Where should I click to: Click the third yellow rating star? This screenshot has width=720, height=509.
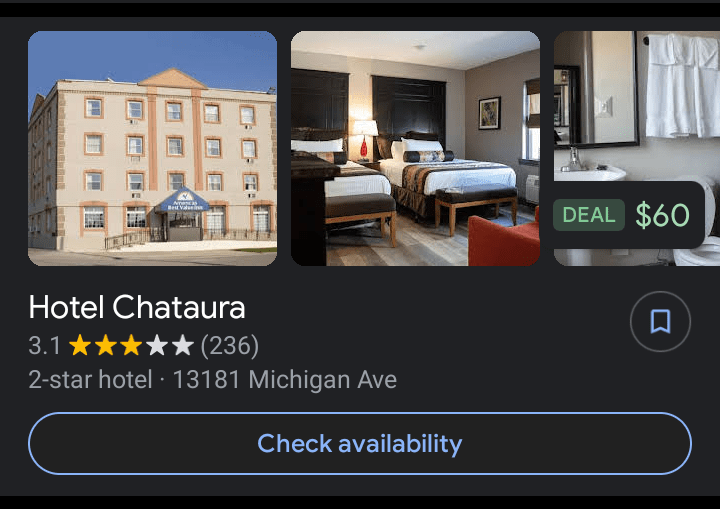click(x=131, y=345)
